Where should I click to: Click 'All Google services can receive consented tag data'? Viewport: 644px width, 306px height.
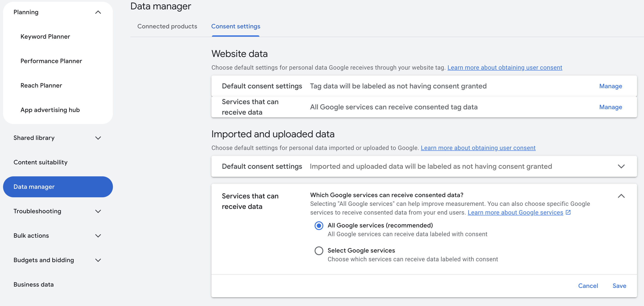(394, 107)
